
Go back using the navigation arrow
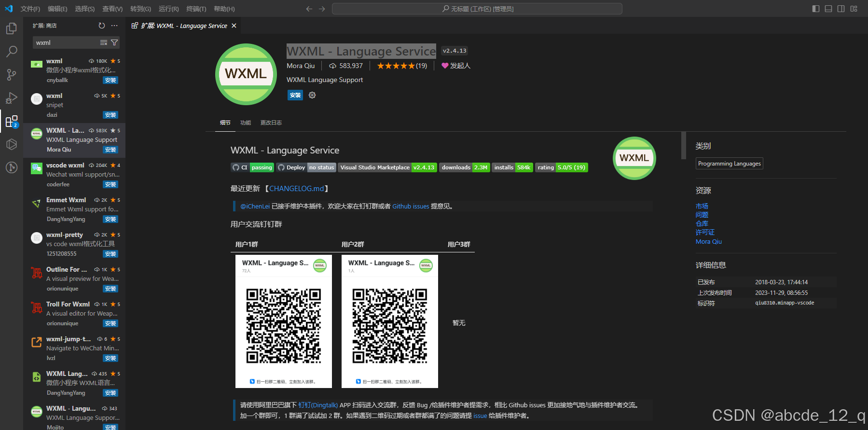tap(309, 9)
